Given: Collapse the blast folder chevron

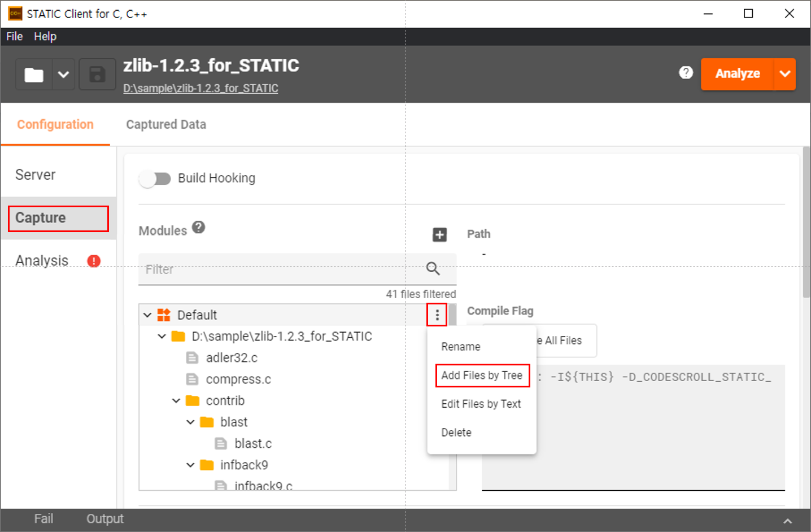Looking at the screenshot, I should click(190, 422).
